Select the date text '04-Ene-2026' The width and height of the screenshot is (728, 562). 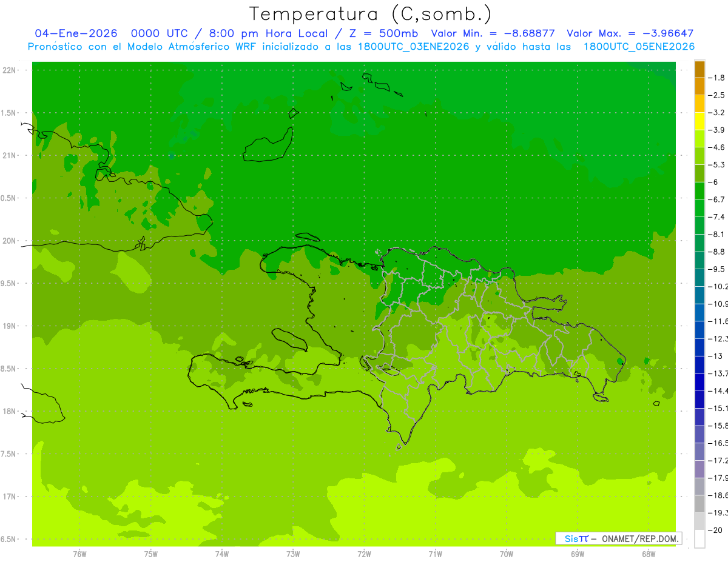click(76, 33)
